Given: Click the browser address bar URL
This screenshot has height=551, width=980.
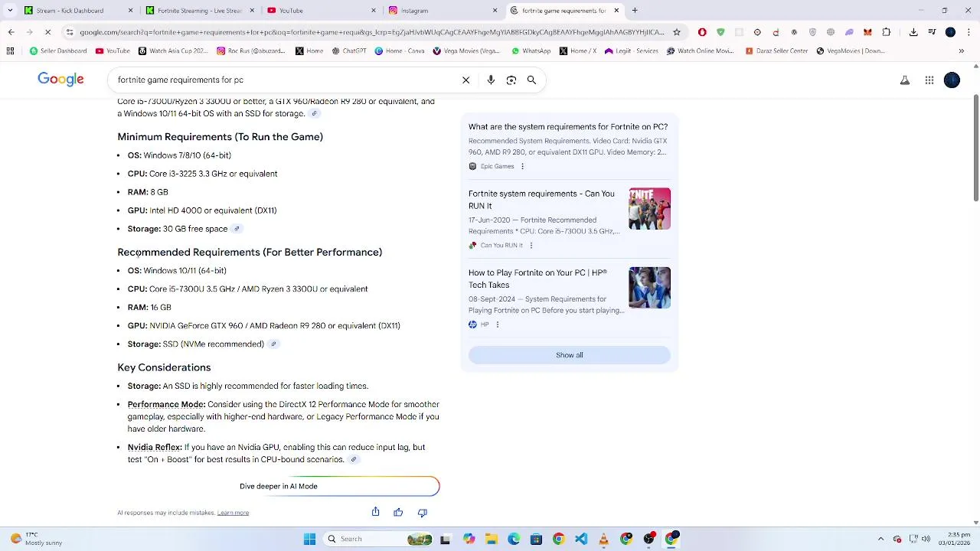Looking at the screenshot, I should (371, 32).
